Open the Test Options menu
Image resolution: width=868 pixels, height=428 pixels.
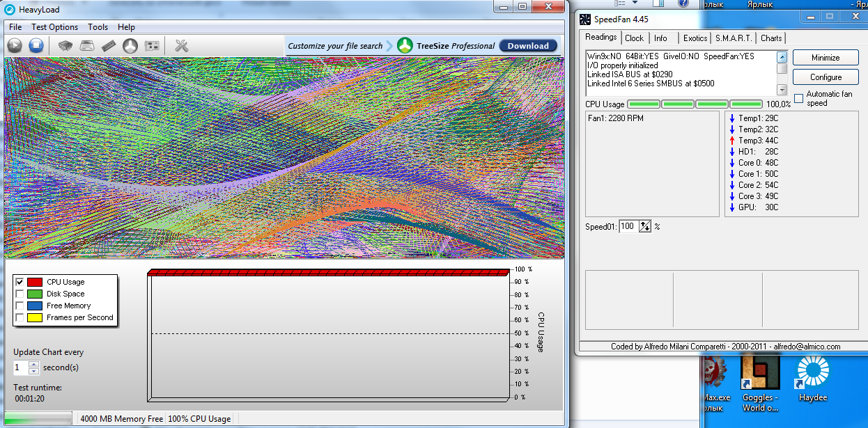click(54, 27)
